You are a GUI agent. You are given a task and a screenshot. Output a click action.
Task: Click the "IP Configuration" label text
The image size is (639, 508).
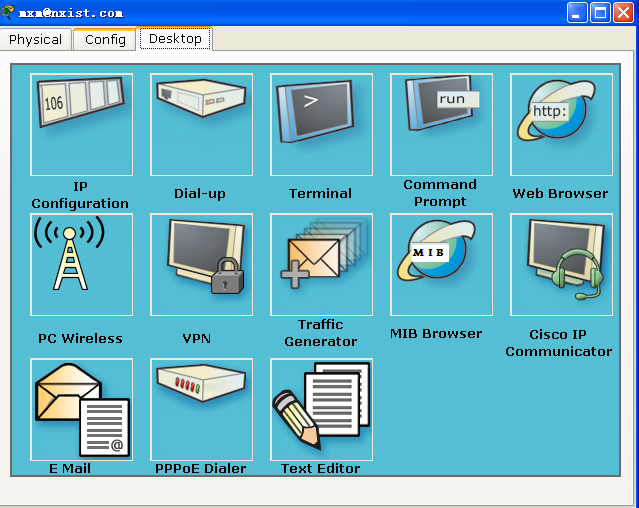80,195
